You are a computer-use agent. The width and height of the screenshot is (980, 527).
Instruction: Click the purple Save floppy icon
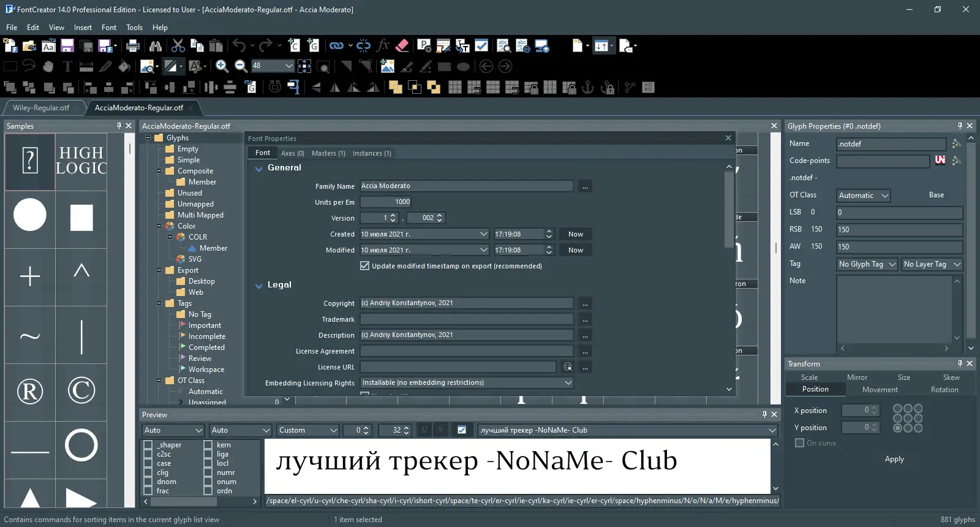[67, 45]
